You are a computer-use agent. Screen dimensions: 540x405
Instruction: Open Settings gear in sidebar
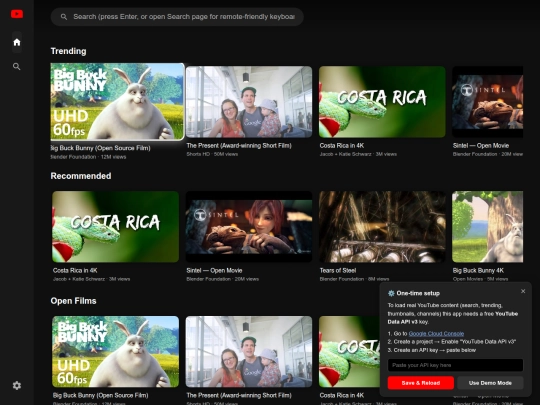point(17,385)
